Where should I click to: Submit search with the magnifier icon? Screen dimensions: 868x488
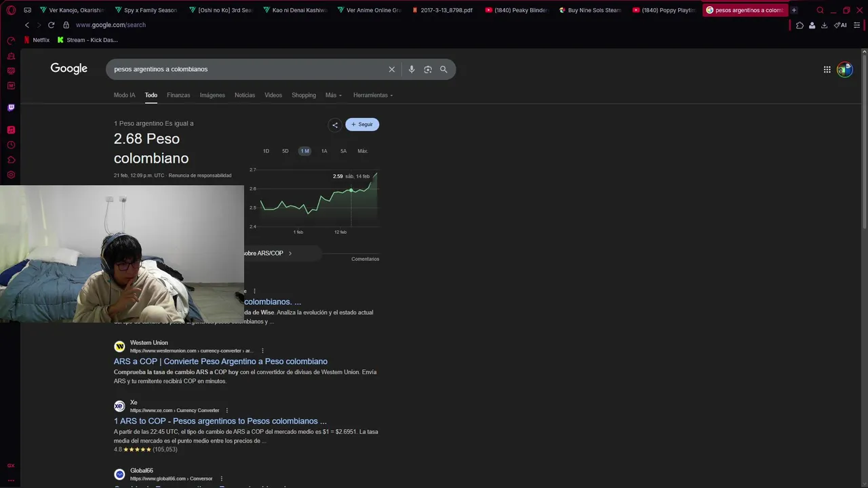443,69
